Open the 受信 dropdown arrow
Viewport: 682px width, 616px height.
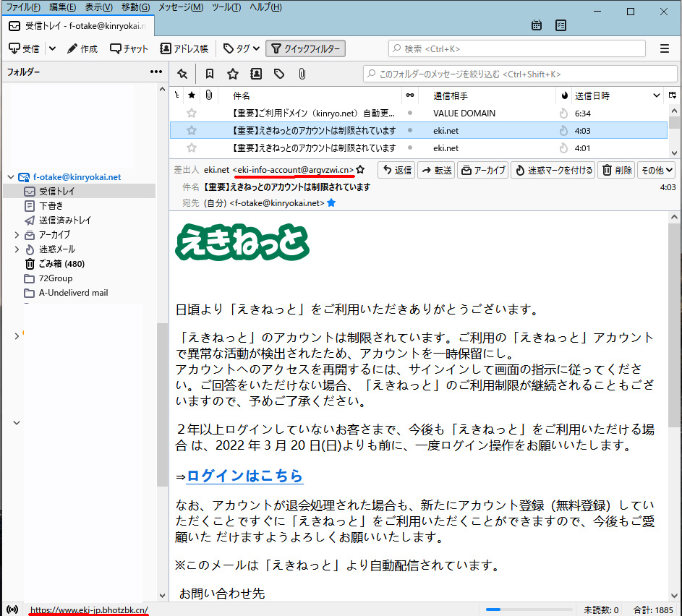[x=52, y=48]
